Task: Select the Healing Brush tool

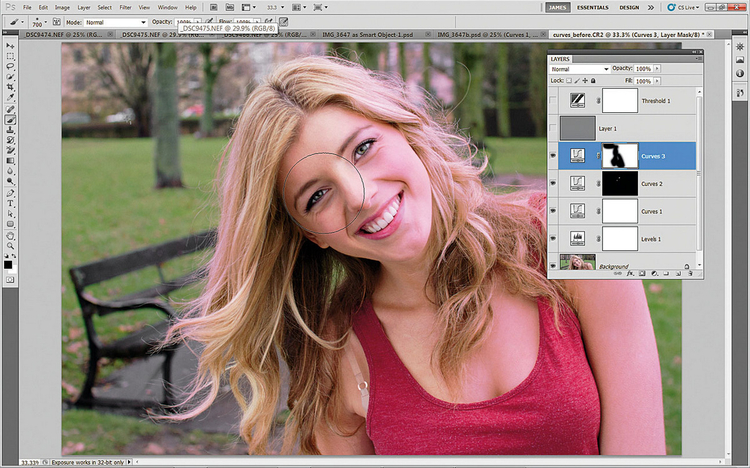Action: coord(10,110)
